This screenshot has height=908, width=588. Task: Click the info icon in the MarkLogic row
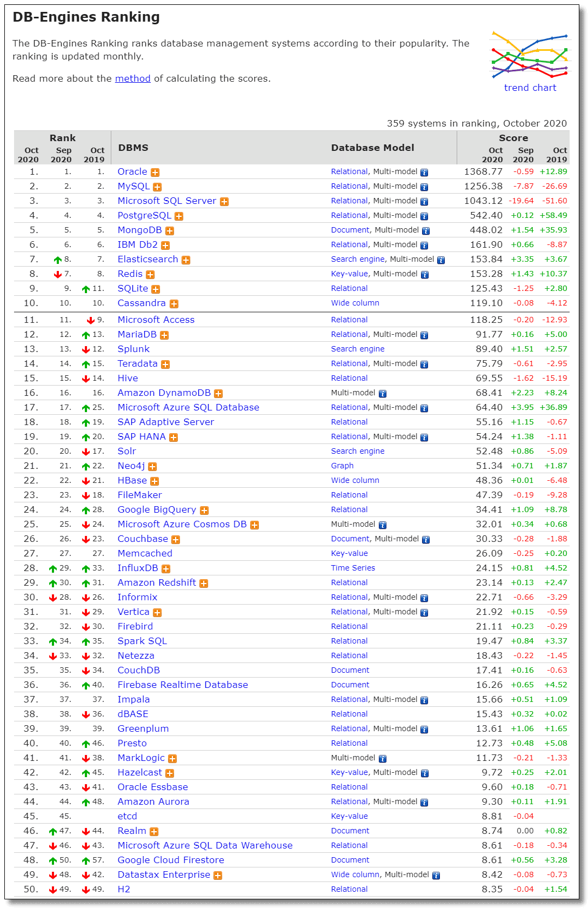click(383, 759)
